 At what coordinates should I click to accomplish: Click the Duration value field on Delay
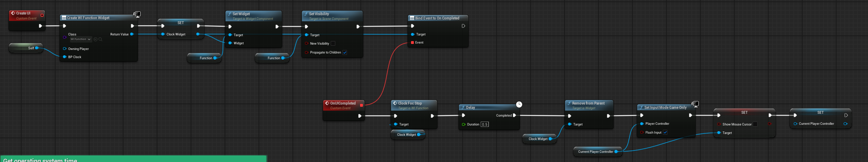(x=485, y=124)
